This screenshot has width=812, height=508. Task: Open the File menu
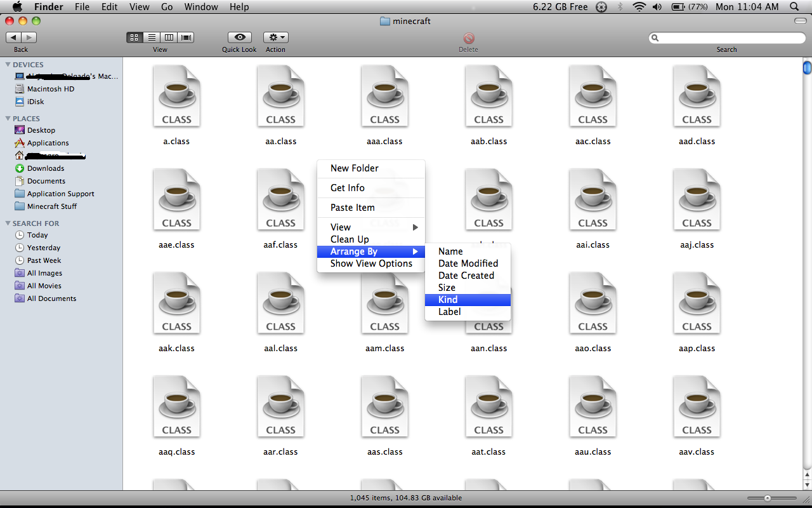tap(82, 7)
